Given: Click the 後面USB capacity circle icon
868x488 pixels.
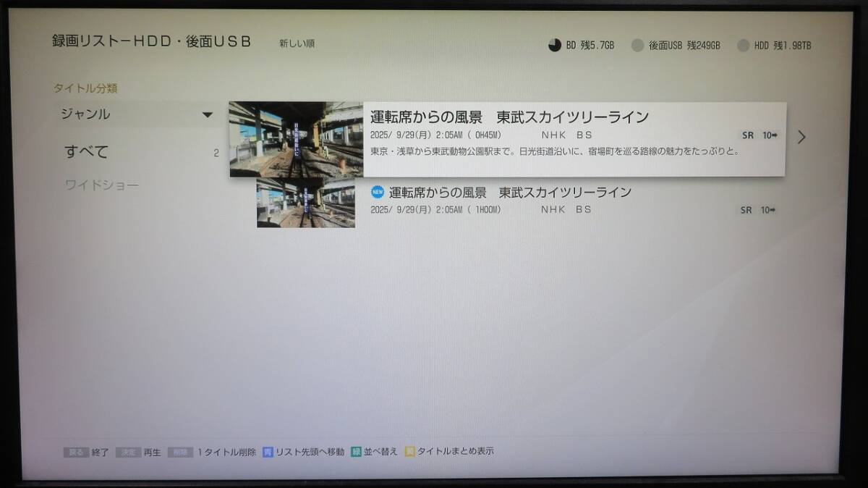Looking at the screenshot, I should click(637, 45).
